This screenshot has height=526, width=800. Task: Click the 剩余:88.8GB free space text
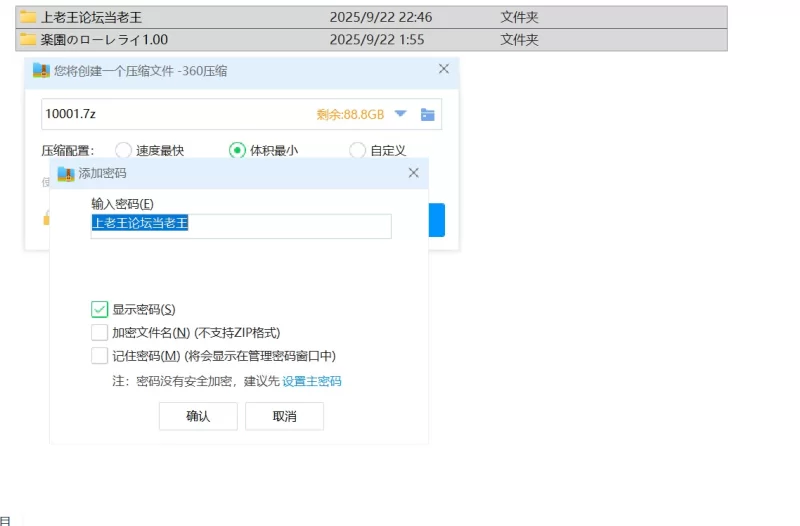tap(350, 114)
